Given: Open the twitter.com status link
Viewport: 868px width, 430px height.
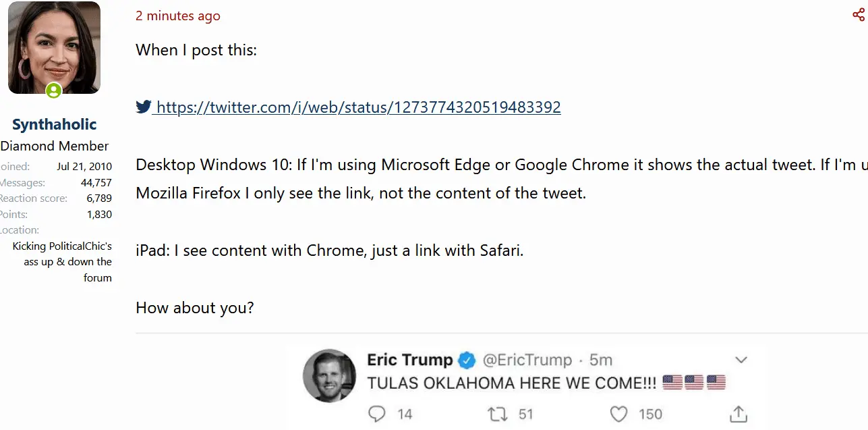Looking at the screenshot, I should [x=358, y=107].
